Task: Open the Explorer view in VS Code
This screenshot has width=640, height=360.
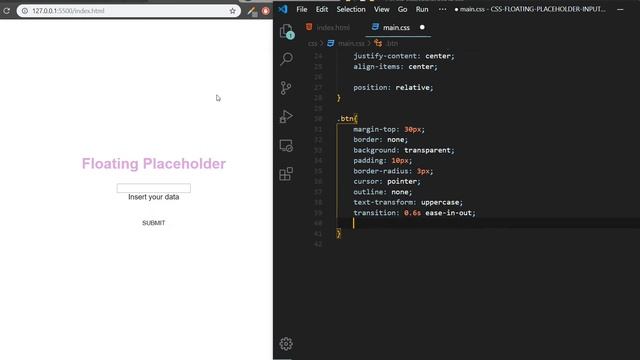Action: pos(287,31)
